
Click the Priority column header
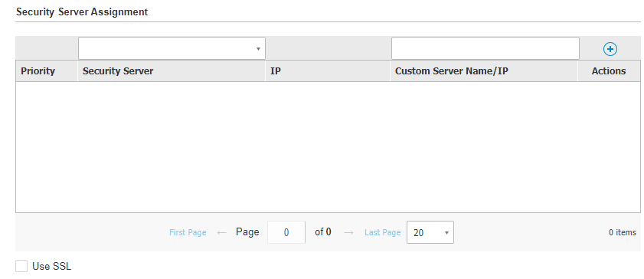[x=47, y=71]
